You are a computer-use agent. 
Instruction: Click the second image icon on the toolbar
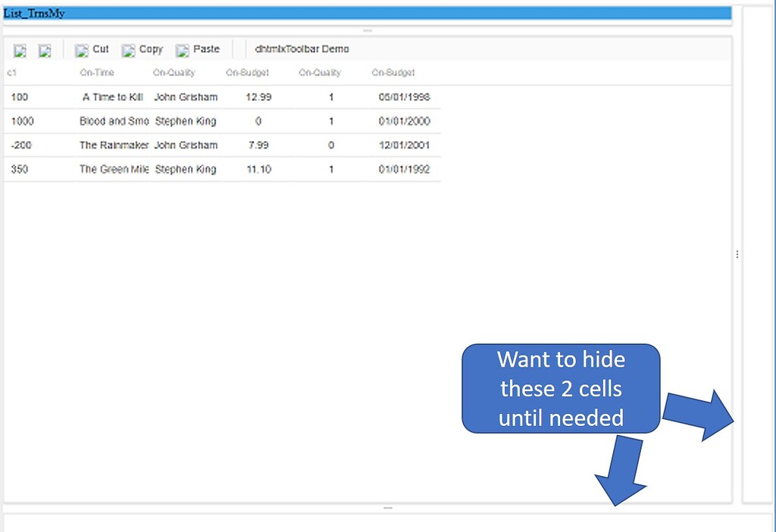[45, 50]
